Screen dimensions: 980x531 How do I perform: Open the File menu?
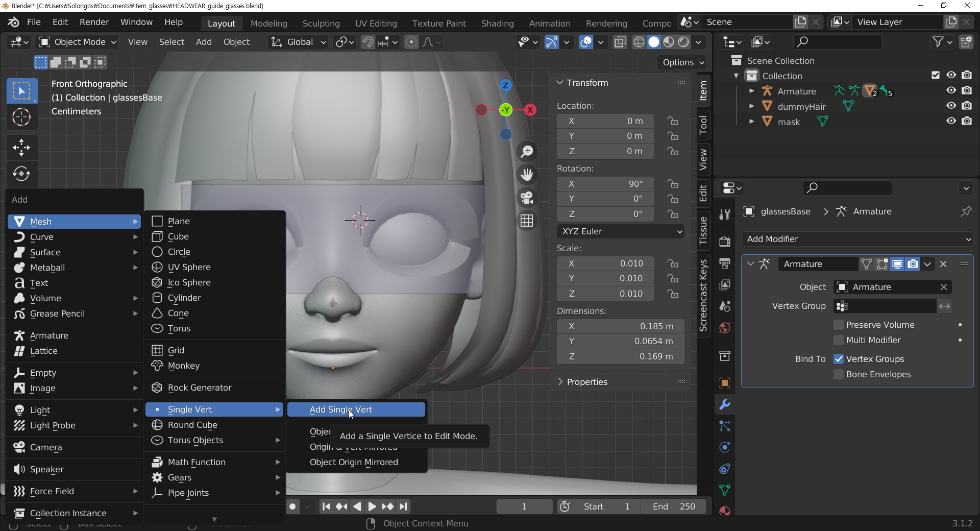point(34,22)
